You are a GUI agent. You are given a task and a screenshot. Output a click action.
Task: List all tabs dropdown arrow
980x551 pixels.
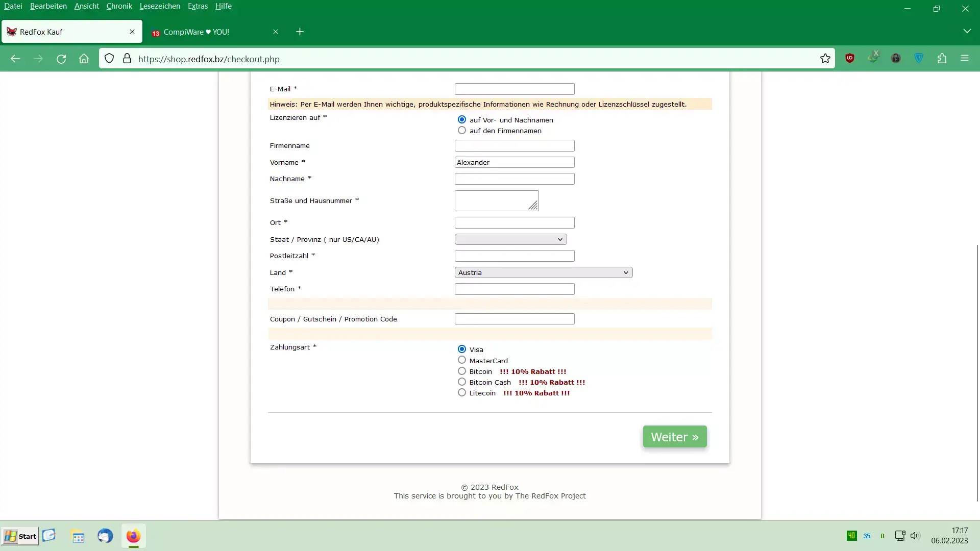[x=967, y=31]
